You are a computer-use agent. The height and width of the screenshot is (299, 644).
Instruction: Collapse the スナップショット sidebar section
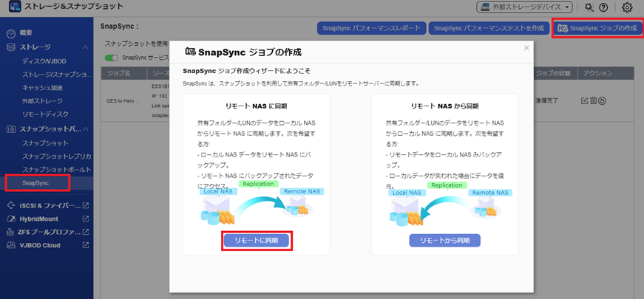[x=86, y=128]
